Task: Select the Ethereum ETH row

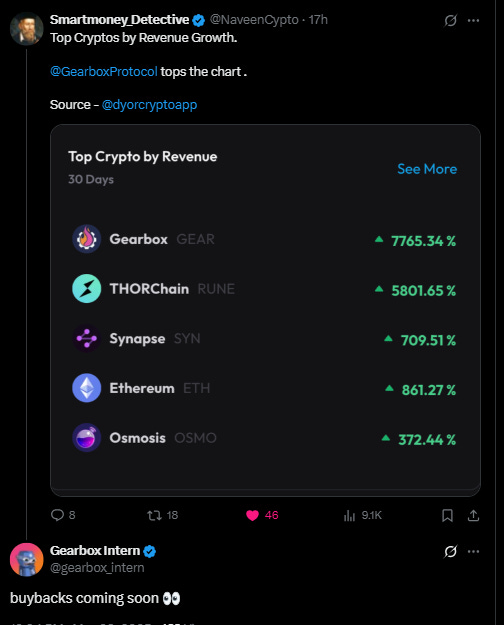Action: [264, 388]
